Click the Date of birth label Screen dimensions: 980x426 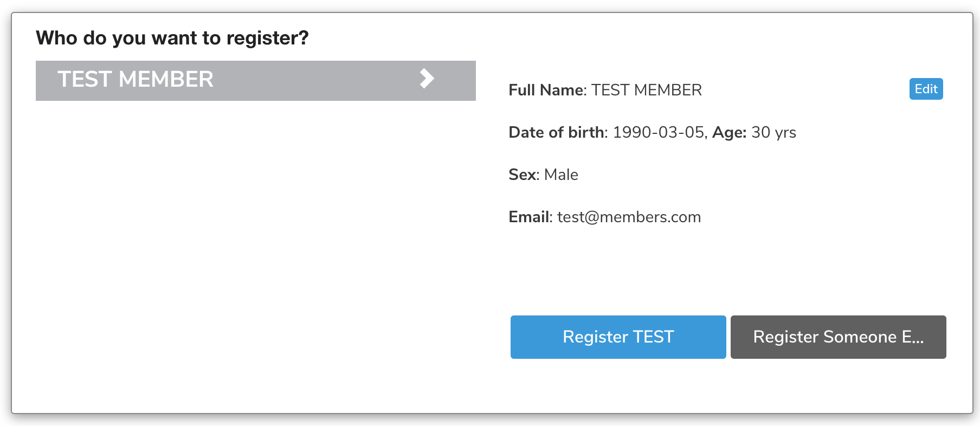556,132
